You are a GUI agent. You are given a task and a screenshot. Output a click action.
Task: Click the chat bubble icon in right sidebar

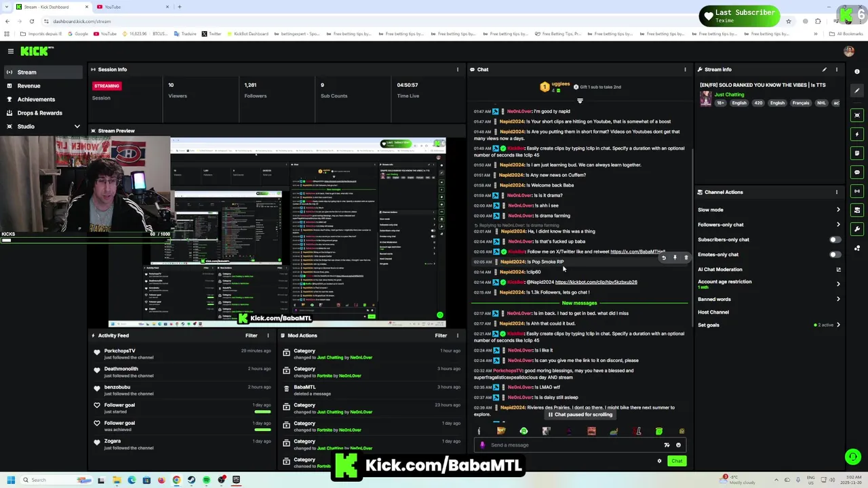click(x=857, y=172)
